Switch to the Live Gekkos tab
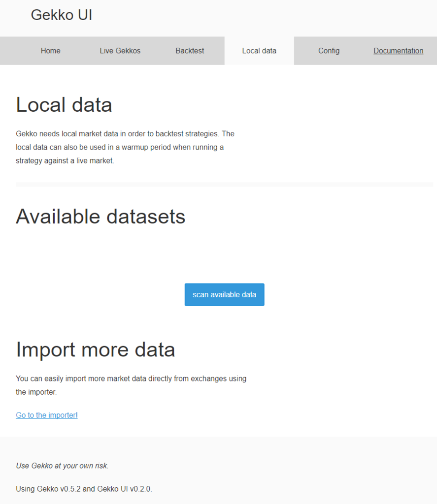The height and width of the screenshot is (504, 437). (x=120, y=51)
